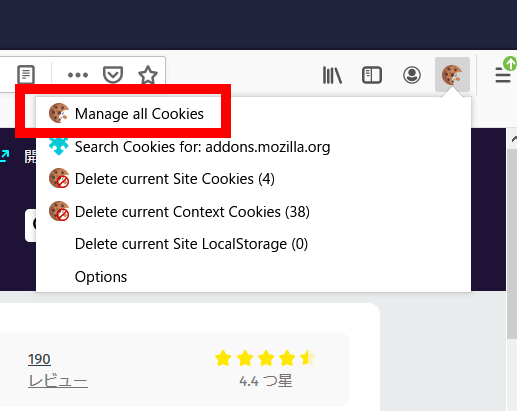
Task: Save page with the Pocket icon
Action: [x=113, y=75]
